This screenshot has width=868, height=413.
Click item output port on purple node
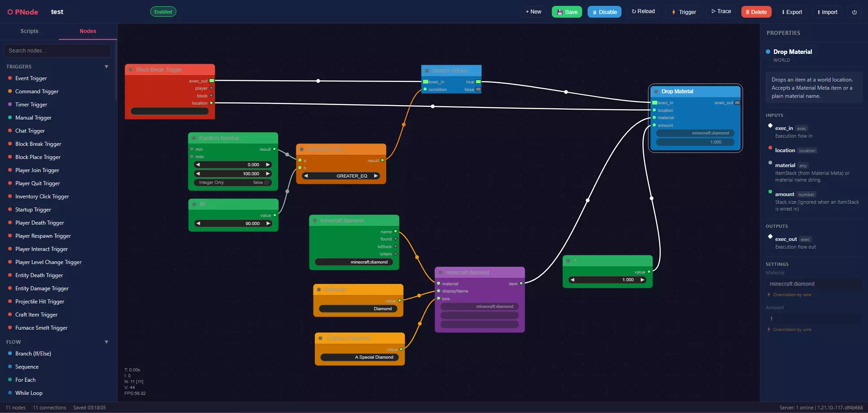pyautogui.click(x=521, y=283)
